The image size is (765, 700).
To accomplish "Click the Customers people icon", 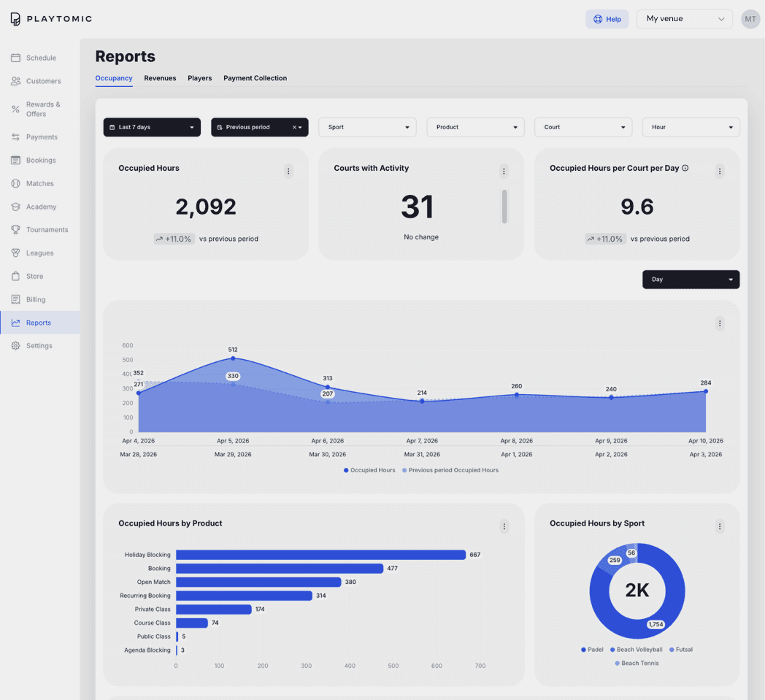I will (x=15, y=81).
